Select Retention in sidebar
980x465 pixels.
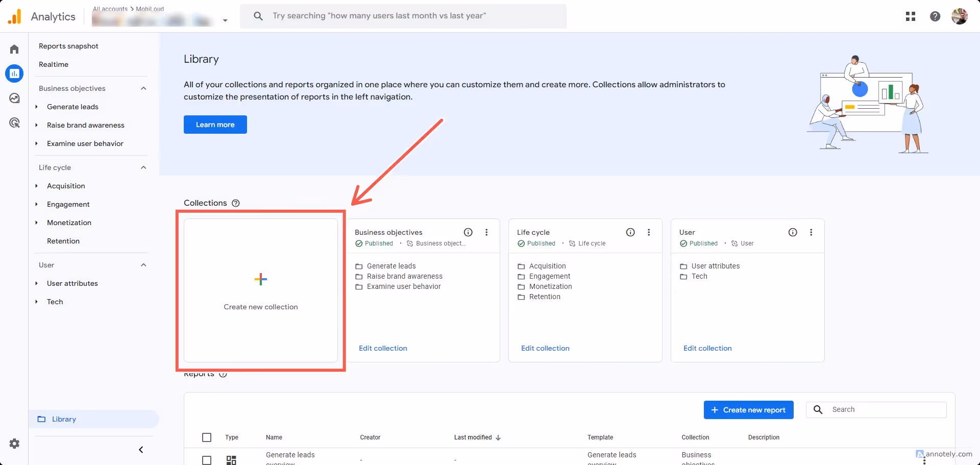pos(63,241)
